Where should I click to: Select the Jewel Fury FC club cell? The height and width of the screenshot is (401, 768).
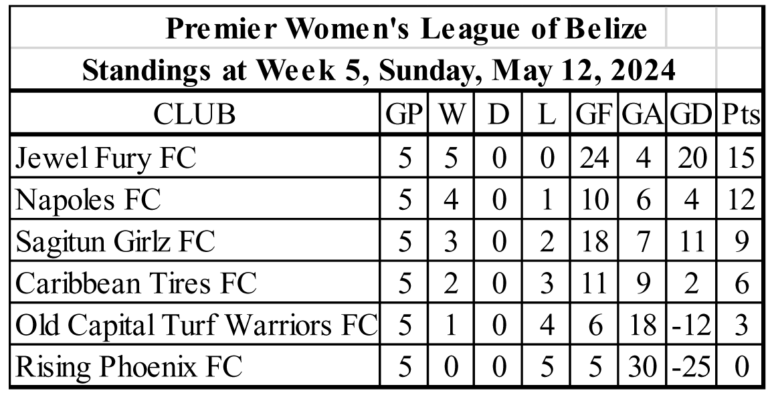pos(195,158)
